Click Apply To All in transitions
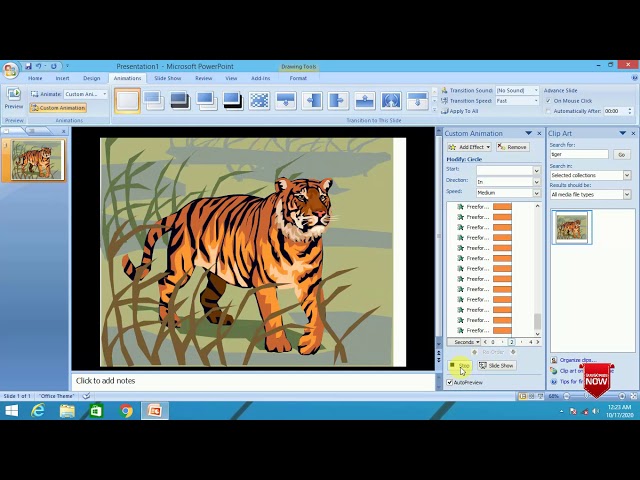The image size is (640, 480). (460, 111)
